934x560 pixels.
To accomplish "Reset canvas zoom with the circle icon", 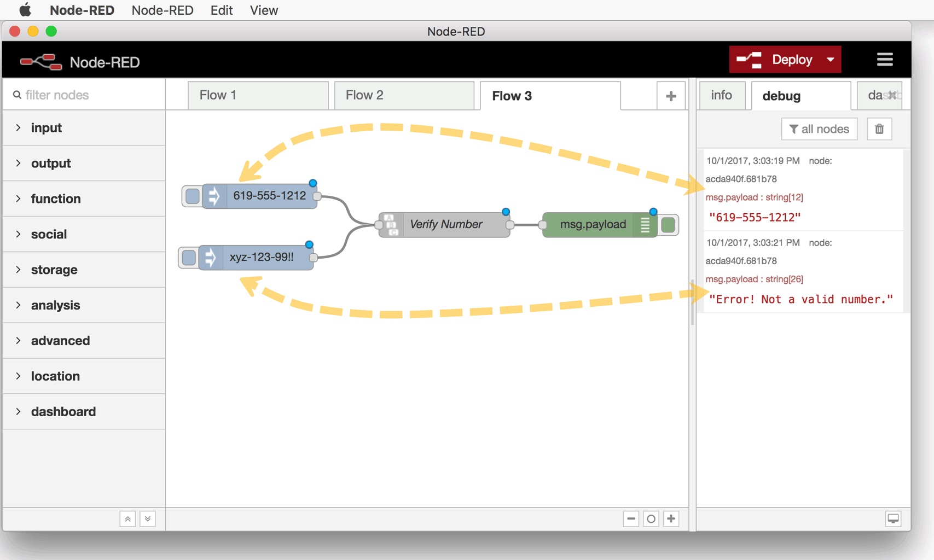I will click(x=651, y=518).
